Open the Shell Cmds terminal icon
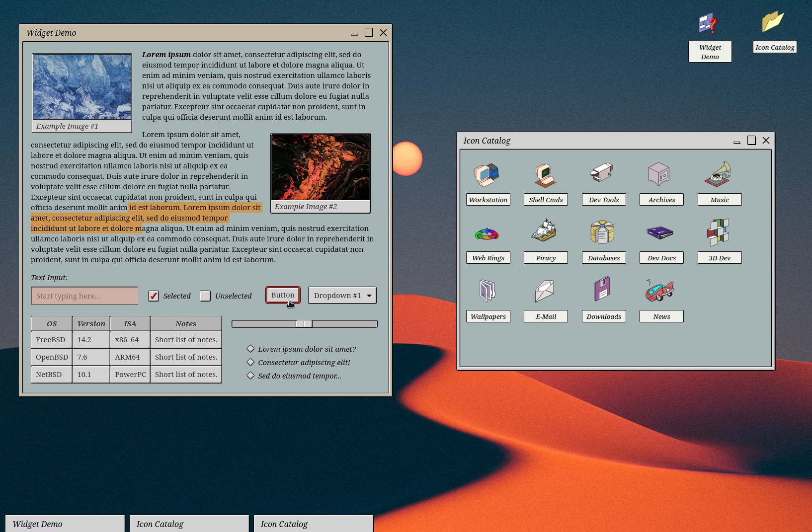 (545, 175)
